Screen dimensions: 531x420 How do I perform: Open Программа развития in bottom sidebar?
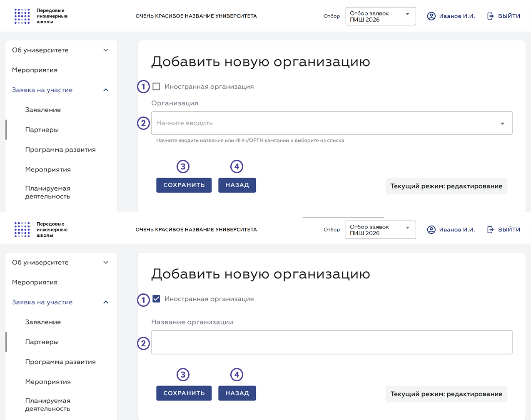click(60, 362)
